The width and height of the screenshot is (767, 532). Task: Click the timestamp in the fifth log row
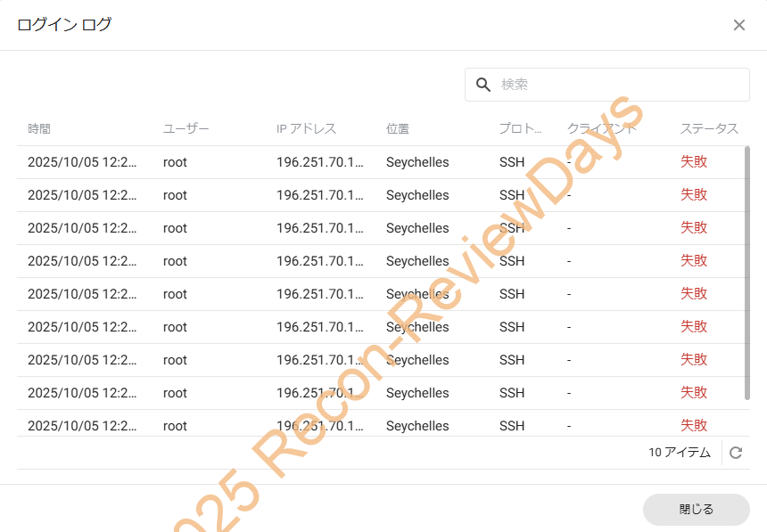pyautogui.click(x=83, y=294)
